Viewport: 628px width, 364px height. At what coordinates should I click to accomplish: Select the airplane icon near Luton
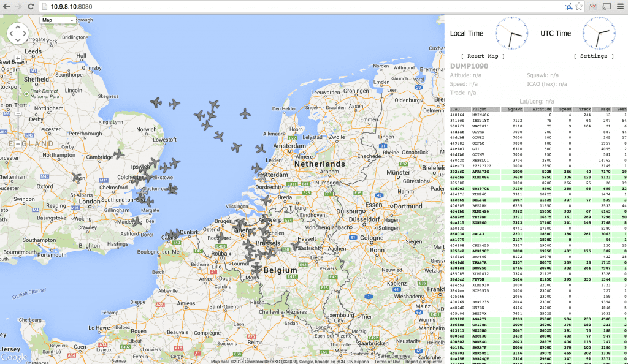pos(76,178)
